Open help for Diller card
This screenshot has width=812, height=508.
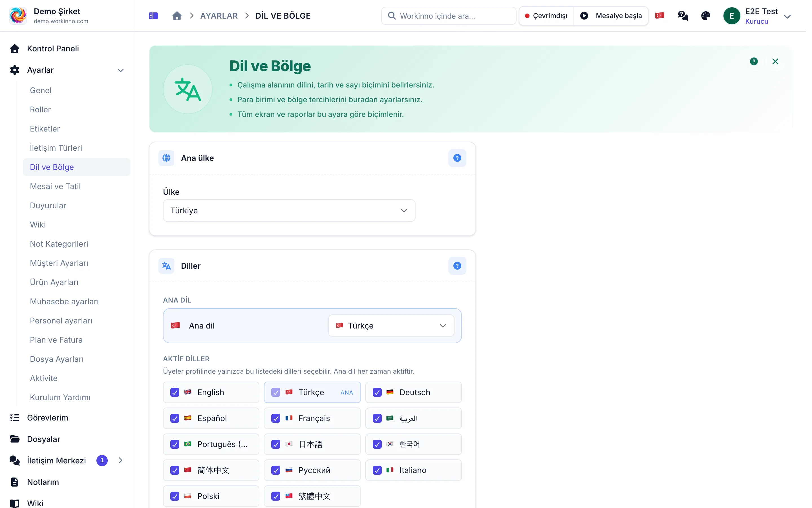coord(457,266)
